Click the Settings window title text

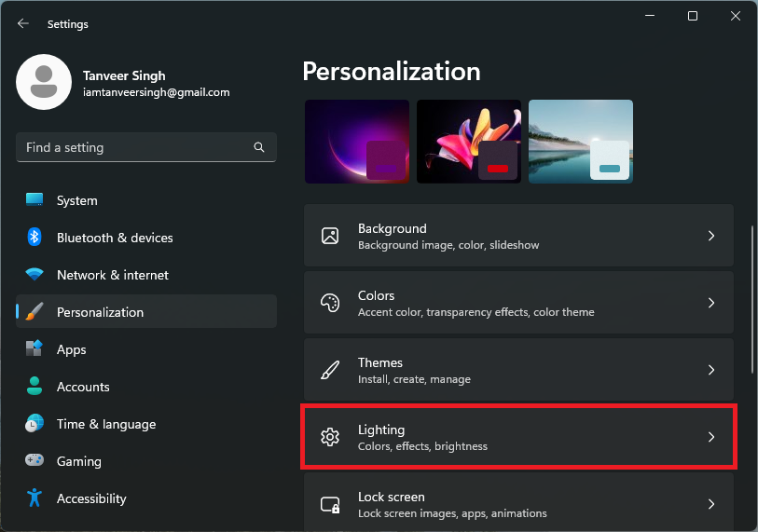68,24
